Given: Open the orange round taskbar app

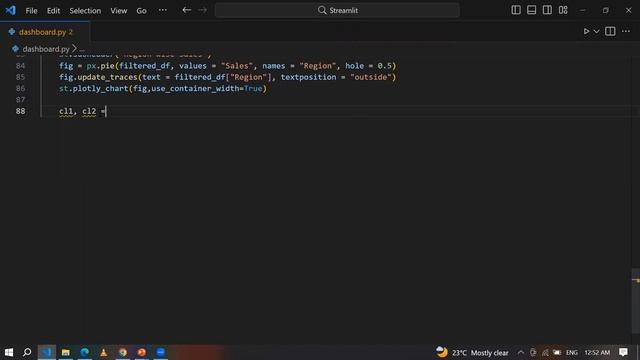Looking at the screenshot, I should (x=142, y=352).
